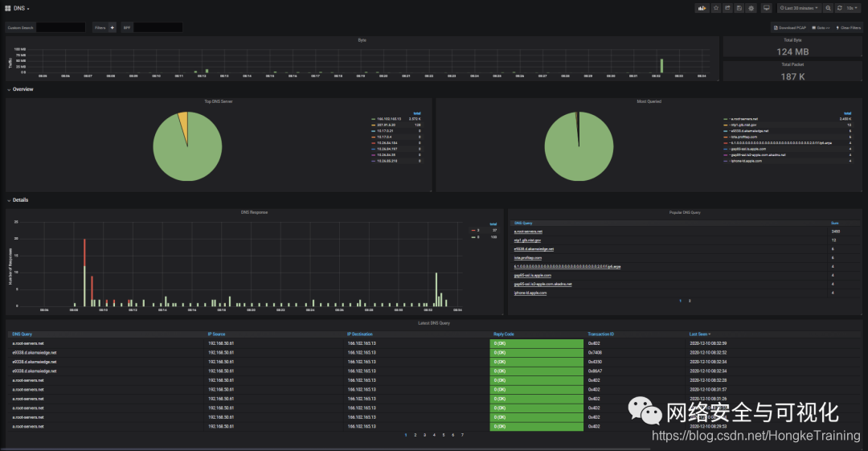
Task: Sort Latest table by IP Destination column
Action: (360, 334)
